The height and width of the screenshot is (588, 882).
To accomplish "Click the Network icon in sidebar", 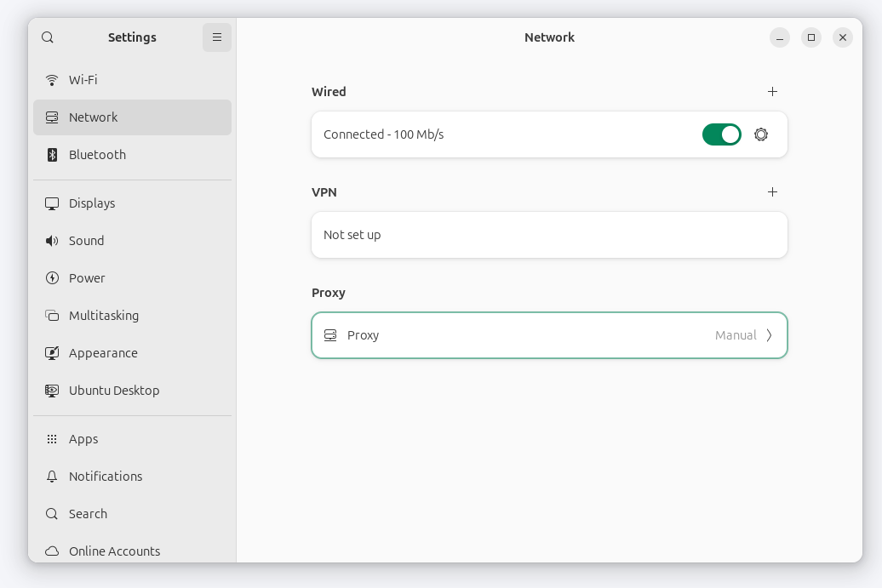I will click(x=52, y=117).
